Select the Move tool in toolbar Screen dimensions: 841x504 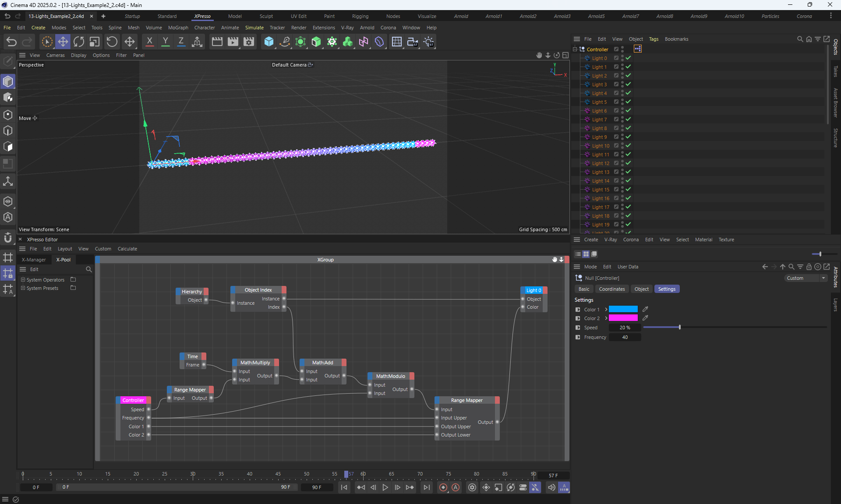pos(63,42)
